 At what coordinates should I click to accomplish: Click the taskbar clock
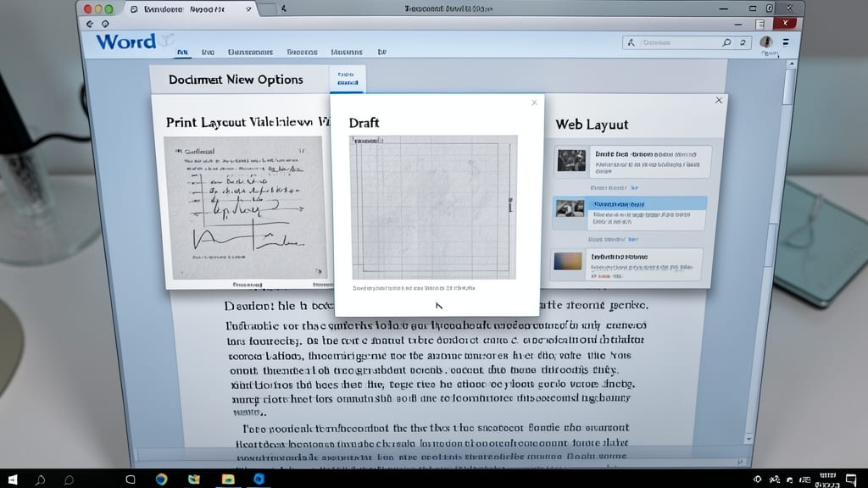click(x=827, y=480)
